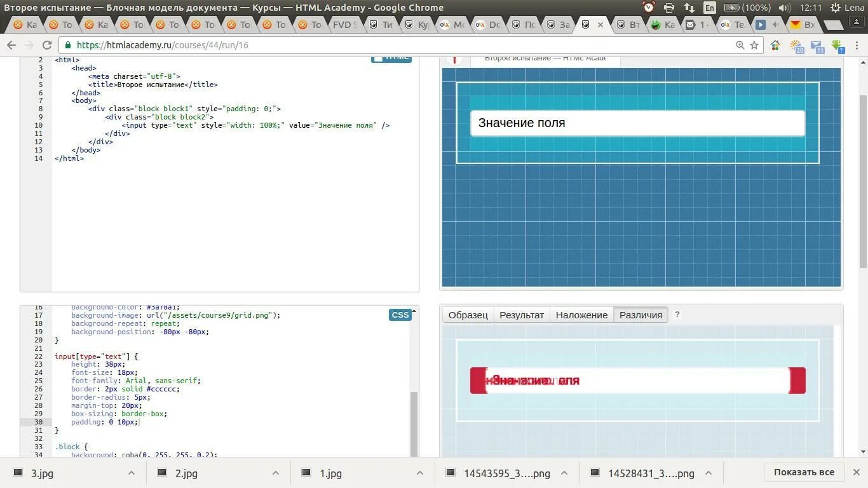Open the Chrome main menu
Image resolution: width=868 pixels, height=488 pixels.
tap(857, 45)
